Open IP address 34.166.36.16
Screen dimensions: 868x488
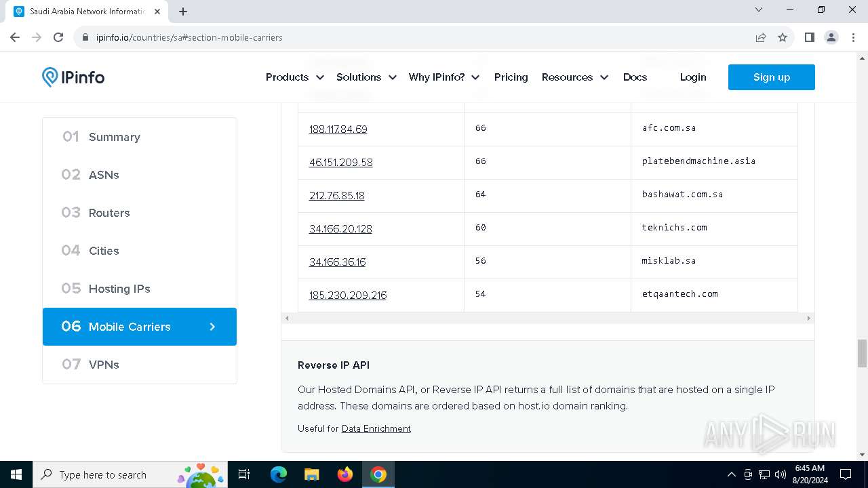tap(337, 262)
